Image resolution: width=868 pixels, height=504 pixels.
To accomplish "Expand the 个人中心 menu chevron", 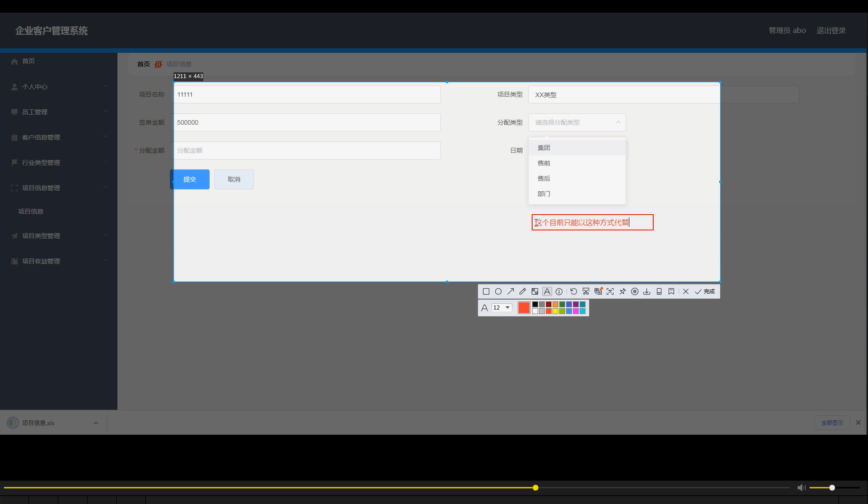I will (106, 86).
